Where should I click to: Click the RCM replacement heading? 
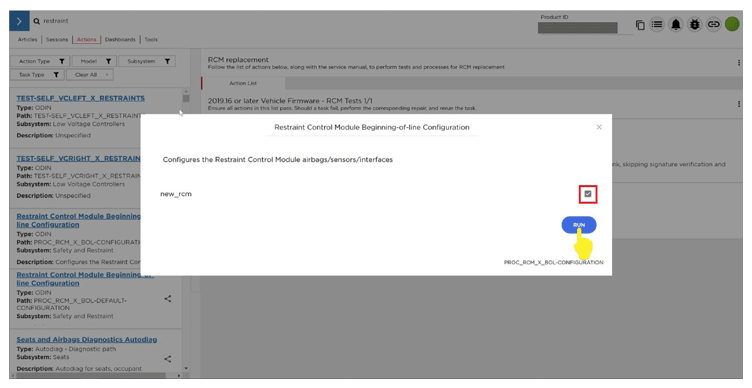pos(238,59)
